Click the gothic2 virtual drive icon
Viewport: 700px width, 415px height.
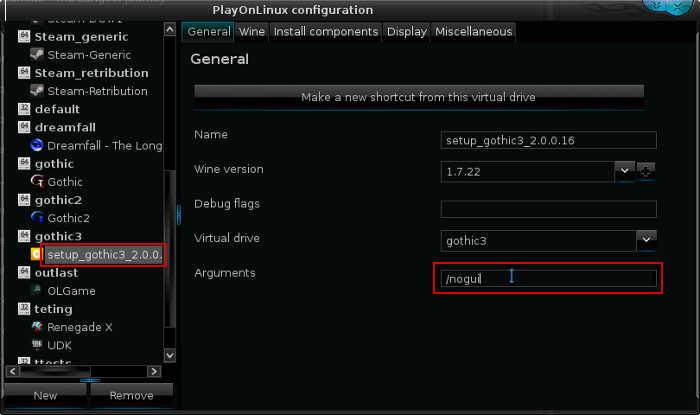24,199
